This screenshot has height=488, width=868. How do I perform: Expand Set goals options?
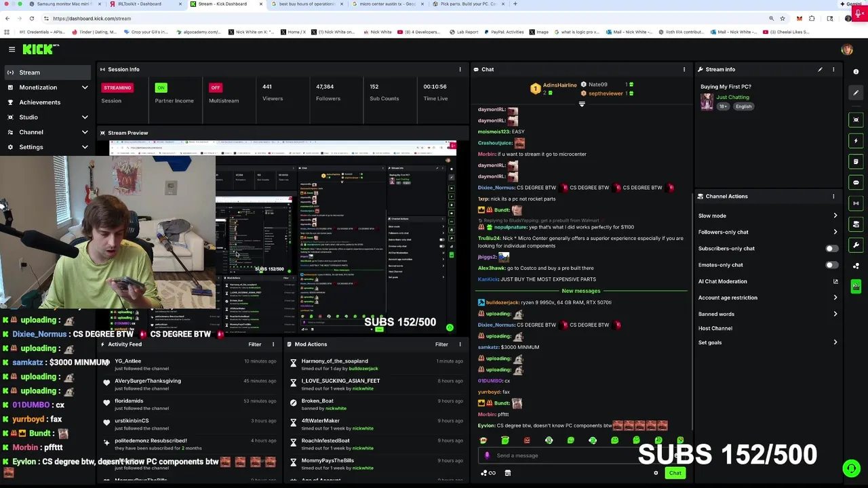768,342
